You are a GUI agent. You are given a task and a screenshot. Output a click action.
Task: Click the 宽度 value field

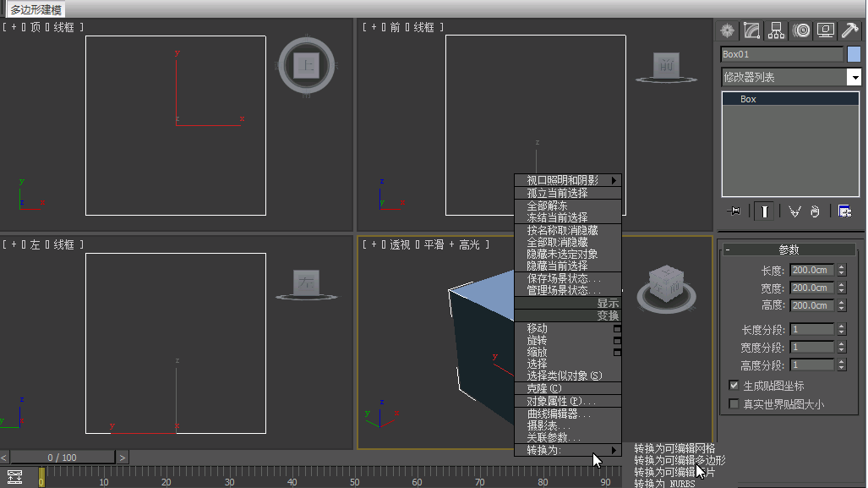click(x=812, y=288)
